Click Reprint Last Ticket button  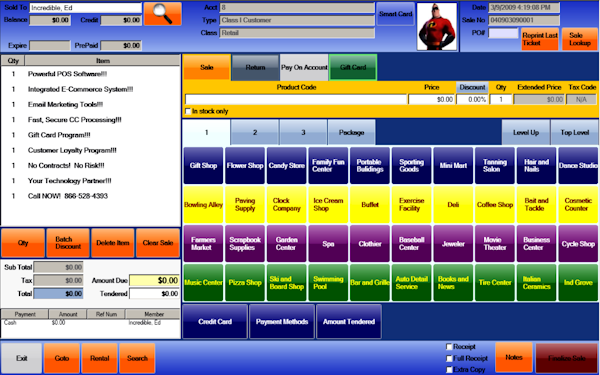540,39
